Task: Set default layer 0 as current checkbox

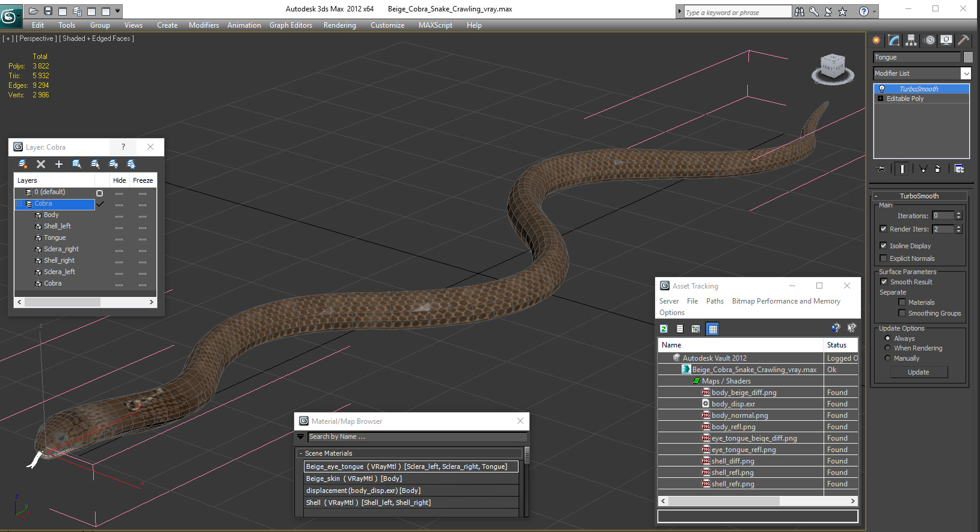Action: [x=100, y=193]
